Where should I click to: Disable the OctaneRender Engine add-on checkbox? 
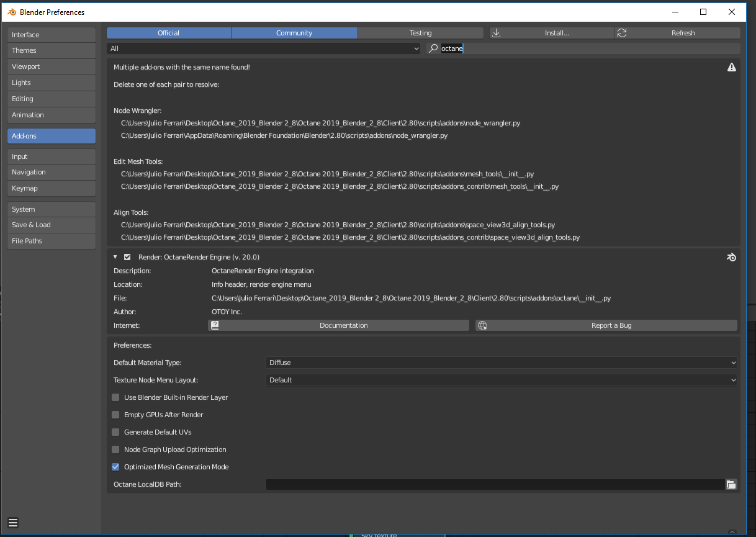coord(127,257)
